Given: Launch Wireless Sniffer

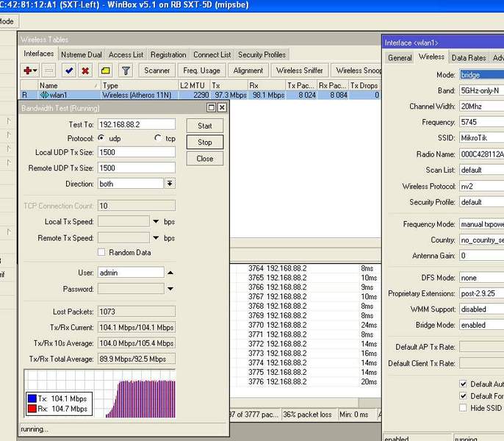Looking at the screenshot, I should pos(300,71).
